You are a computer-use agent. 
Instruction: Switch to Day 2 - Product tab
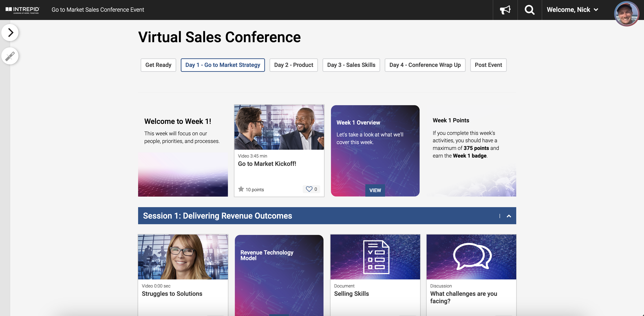pos(293,65)
